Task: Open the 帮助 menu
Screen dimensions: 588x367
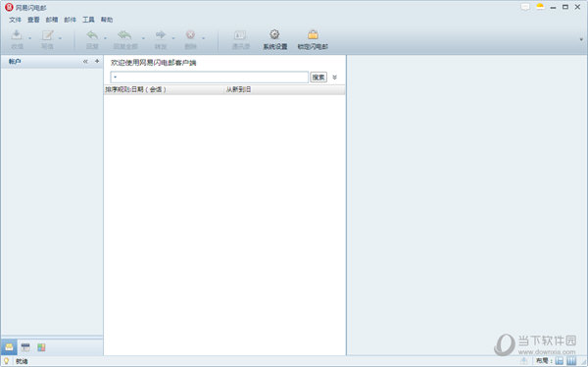Action: [107, 20]
